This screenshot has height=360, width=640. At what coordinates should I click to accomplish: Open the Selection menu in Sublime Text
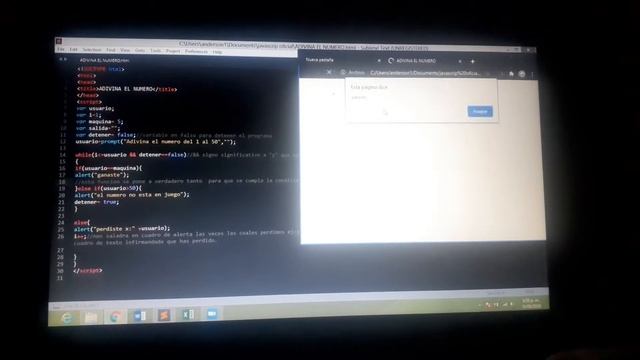(x=92, y=50)
